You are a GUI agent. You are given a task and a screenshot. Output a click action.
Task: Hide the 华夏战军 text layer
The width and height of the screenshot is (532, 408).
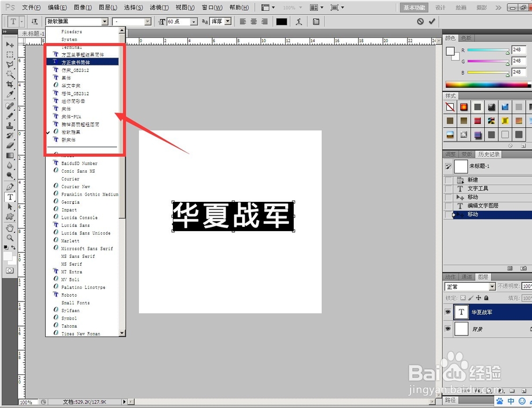point(448,312)
